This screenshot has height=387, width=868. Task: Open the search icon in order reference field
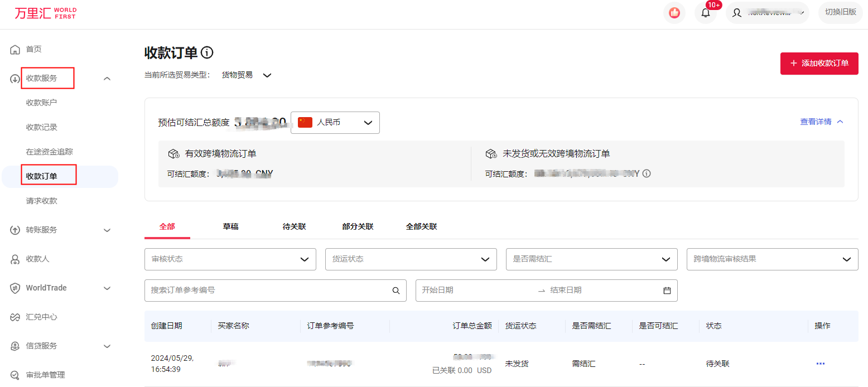coord(396,291)
